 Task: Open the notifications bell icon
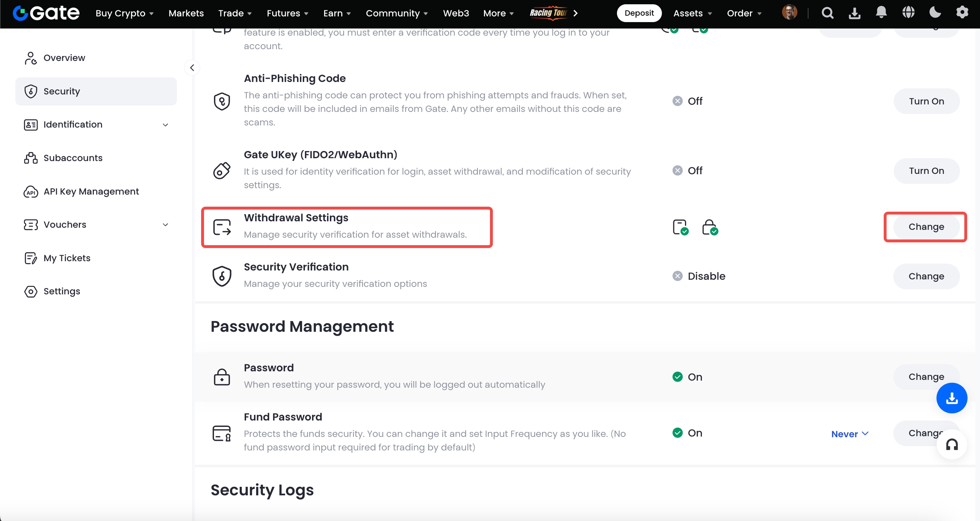pyautogui.click(x=881, y=13)
